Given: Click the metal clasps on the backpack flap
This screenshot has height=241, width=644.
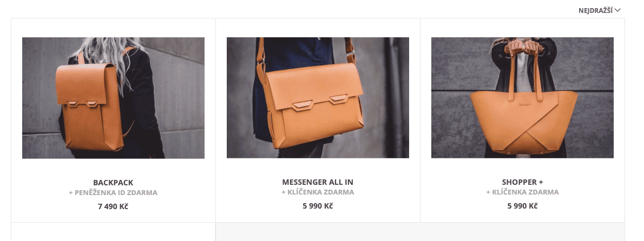Looking at the screenshot, I should tap(83, 104).
